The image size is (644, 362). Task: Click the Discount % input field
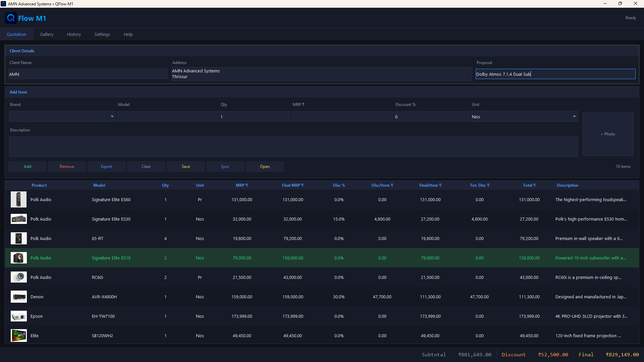(432, 117)
